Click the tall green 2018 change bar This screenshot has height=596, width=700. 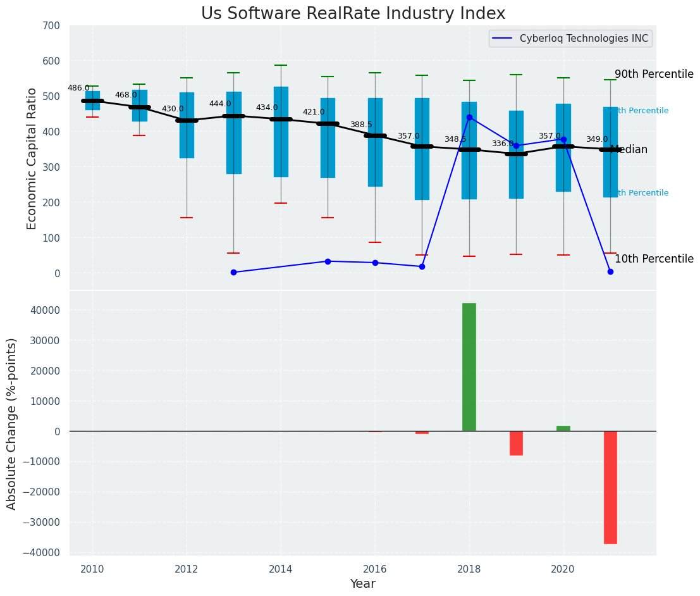[469, 367]
